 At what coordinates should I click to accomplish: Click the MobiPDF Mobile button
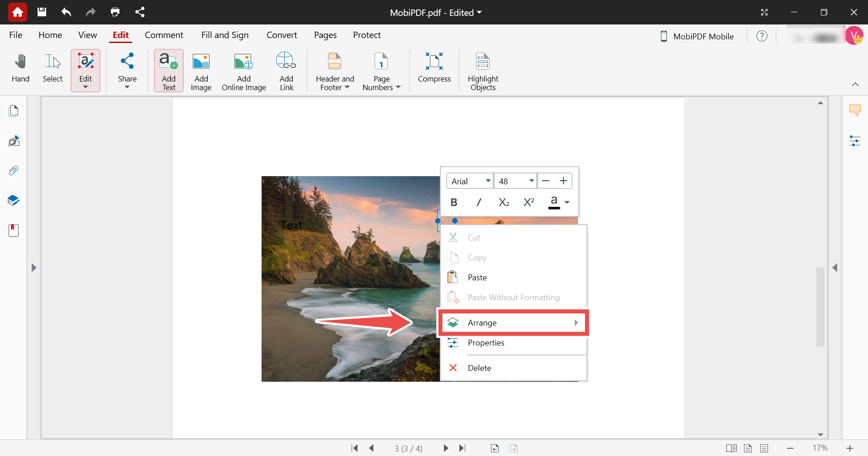coord(697,36)
